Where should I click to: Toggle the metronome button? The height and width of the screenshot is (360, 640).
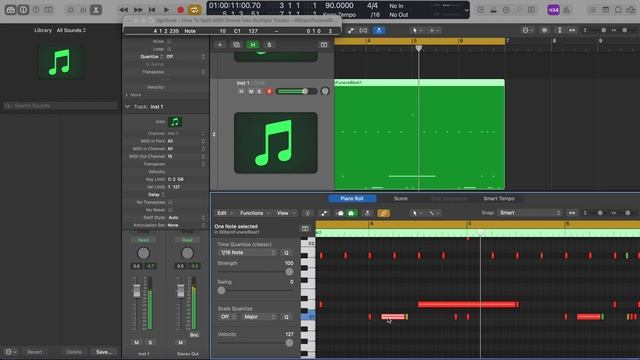(567, 9)
